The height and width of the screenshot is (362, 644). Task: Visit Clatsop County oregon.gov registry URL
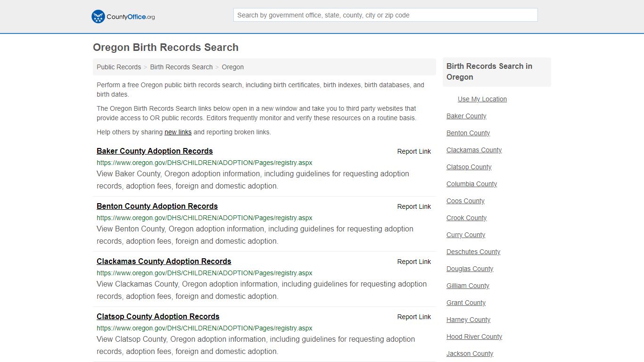tap(205, 328)
